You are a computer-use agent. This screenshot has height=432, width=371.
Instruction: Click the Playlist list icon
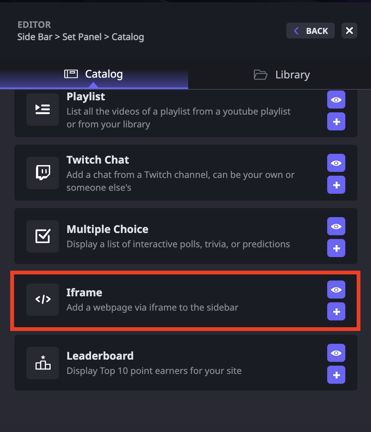pyautogui.click(x=43, y=109)
